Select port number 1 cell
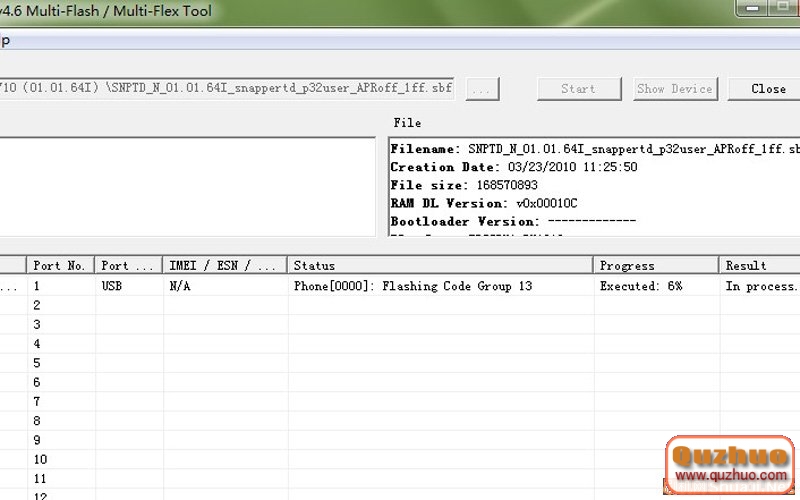Image resolution: width=800 pixels, height=500 pixels. tap(61, 286)
